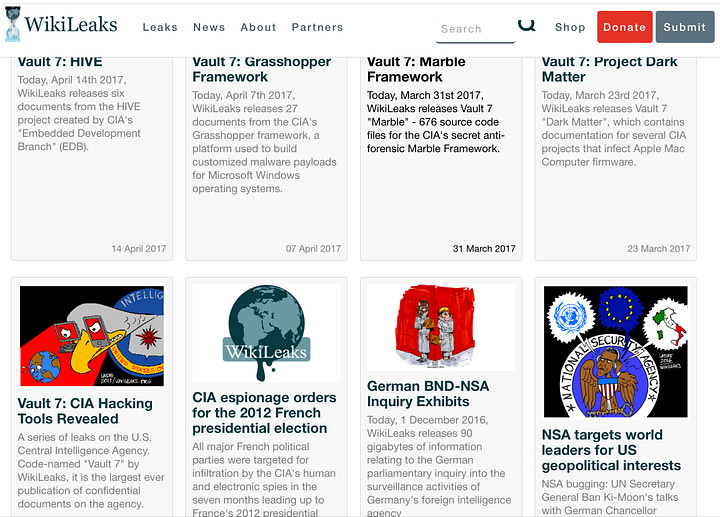This screenshot has height=517, width=720.
Task: Open CIA espionage orders French election headline
Action: pos(264,413)
